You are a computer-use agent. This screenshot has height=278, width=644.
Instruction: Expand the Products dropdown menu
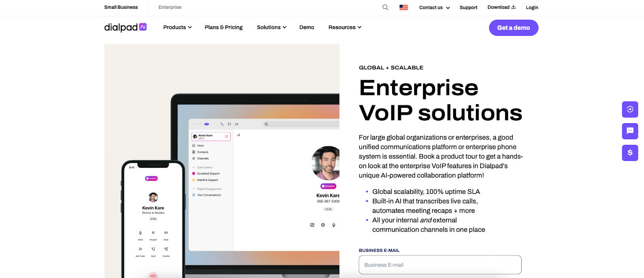(177, 27)
